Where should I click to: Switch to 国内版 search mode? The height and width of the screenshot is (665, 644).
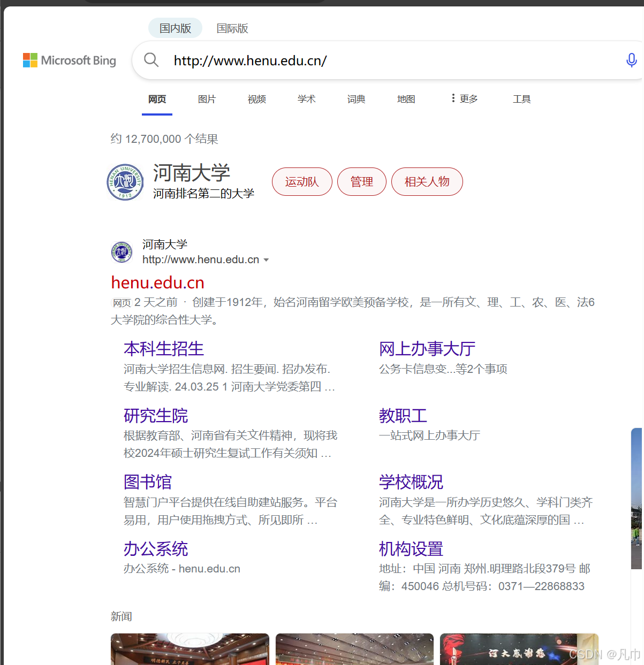tap(175, 28)
